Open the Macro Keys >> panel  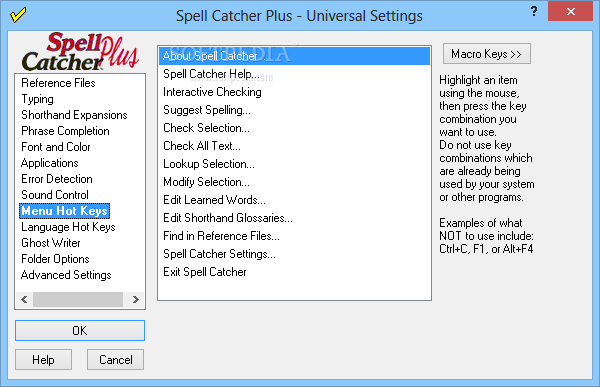pyautogui.click(x=486, y=54)
